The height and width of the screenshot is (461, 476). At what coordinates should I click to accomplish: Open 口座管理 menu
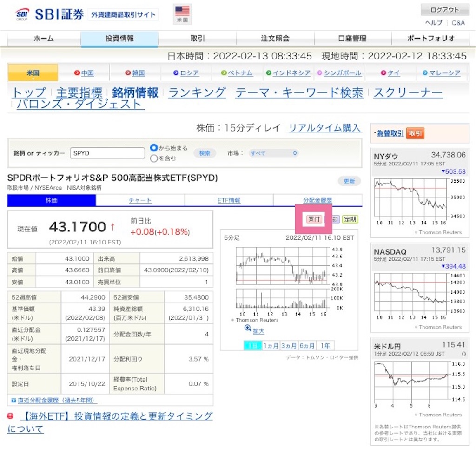pyautogui.click(x=352, y=39)
